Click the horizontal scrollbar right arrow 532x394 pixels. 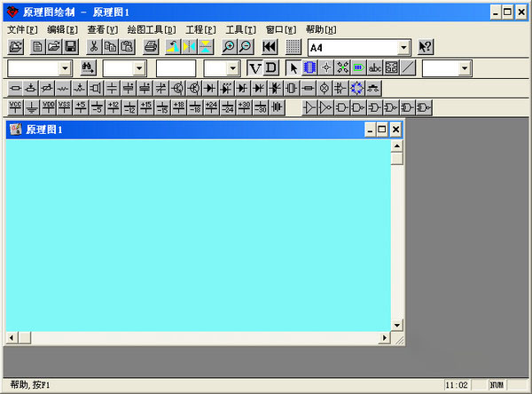(x=385, y=338)
